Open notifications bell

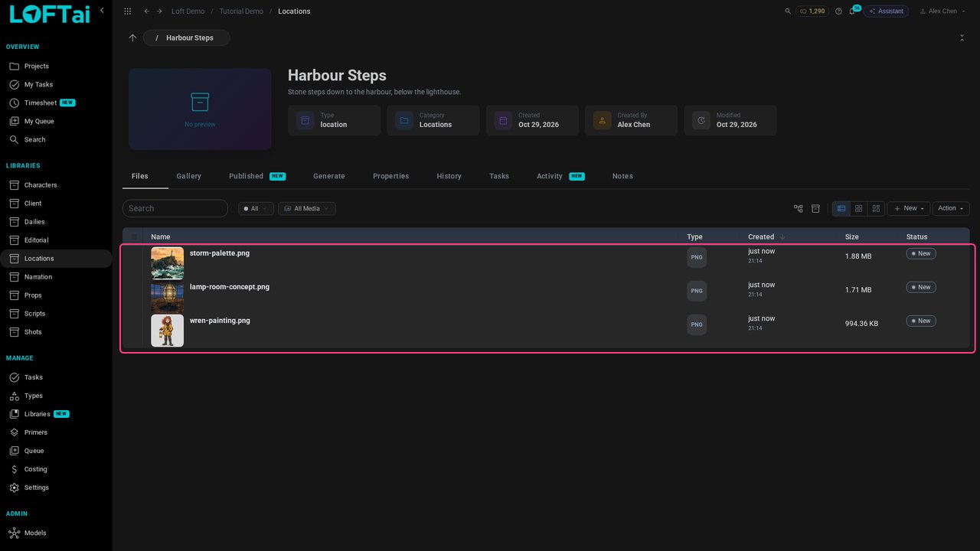tap(852, 11)
